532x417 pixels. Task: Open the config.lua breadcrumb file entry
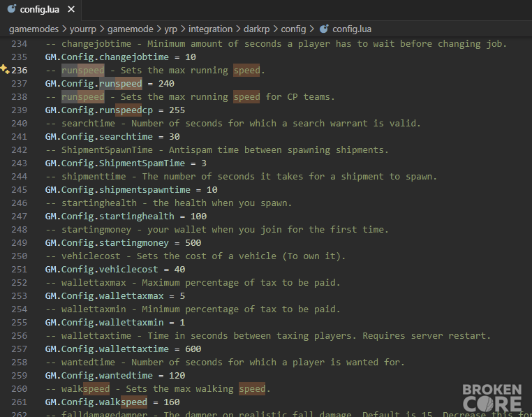pyautogui.click(x=351, y=29)
